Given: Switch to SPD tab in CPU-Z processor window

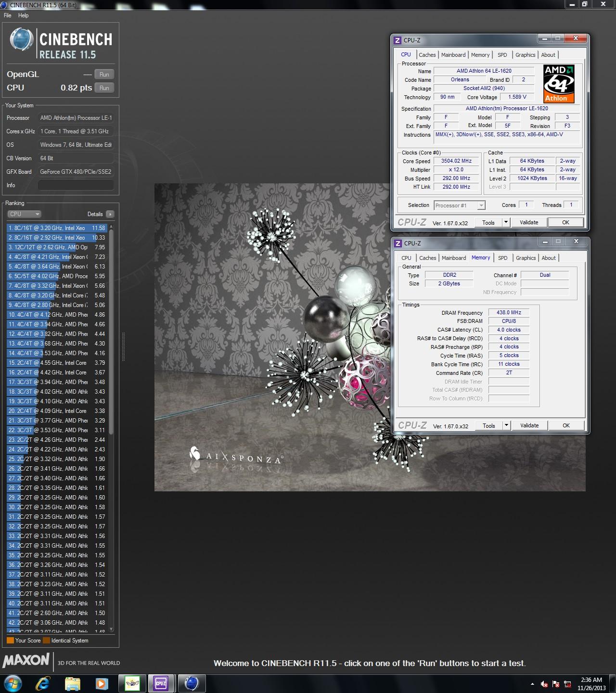Looking at the screenshot, I should [x=502, y=55].
